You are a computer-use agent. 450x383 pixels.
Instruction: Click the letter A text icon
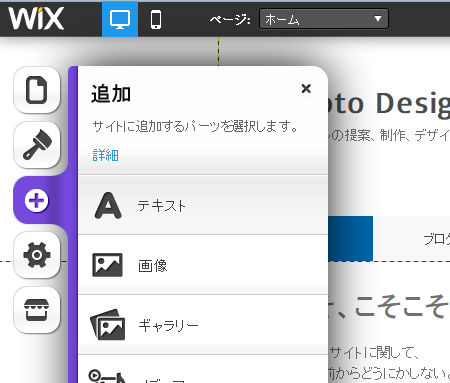tap(108, 205)
